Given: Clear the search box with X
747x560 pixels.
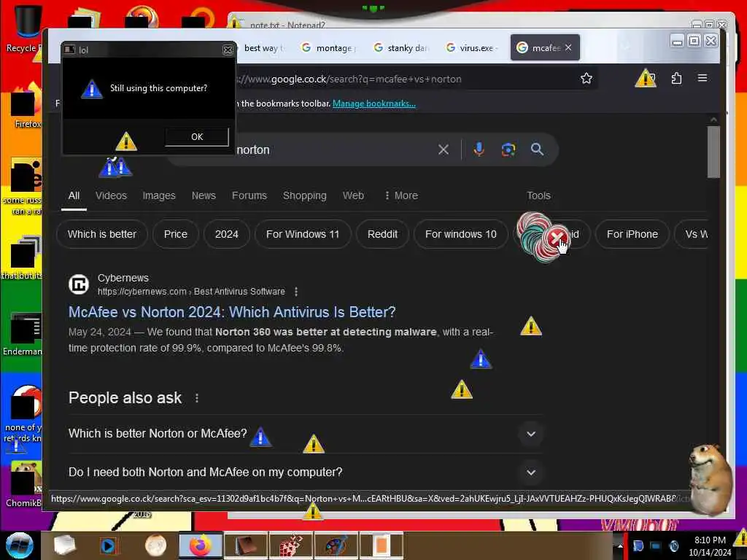Looking at the screenshot, I should [443, 149].
